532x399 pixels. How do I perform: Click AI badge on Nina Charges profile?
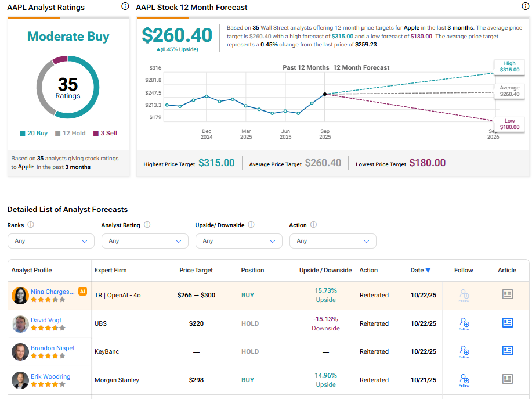click(82, 292)
